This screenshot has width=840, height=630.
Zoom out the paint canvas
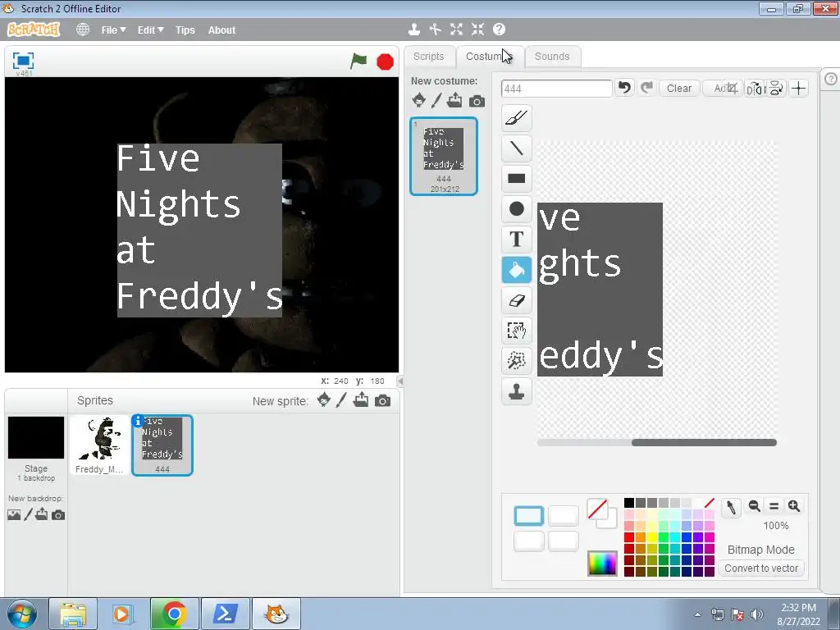click(755, 505)
